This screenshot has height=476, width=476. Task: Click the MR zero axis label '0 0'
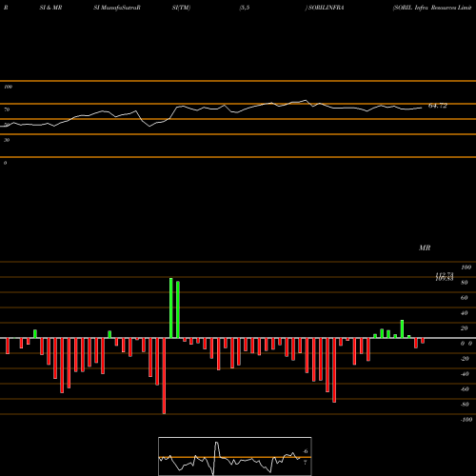466,344
